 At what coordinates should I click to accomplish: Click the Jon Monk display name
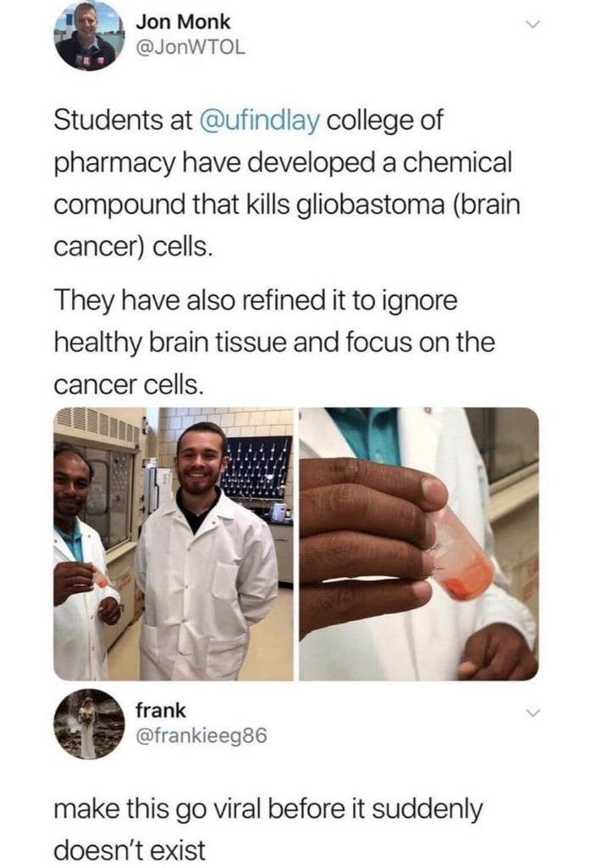pos(182,22)
